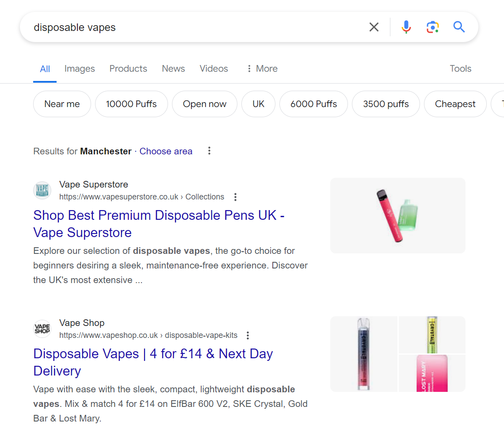Click the Vape Superstore favicon
504x433 pixels.
[42, 191]
